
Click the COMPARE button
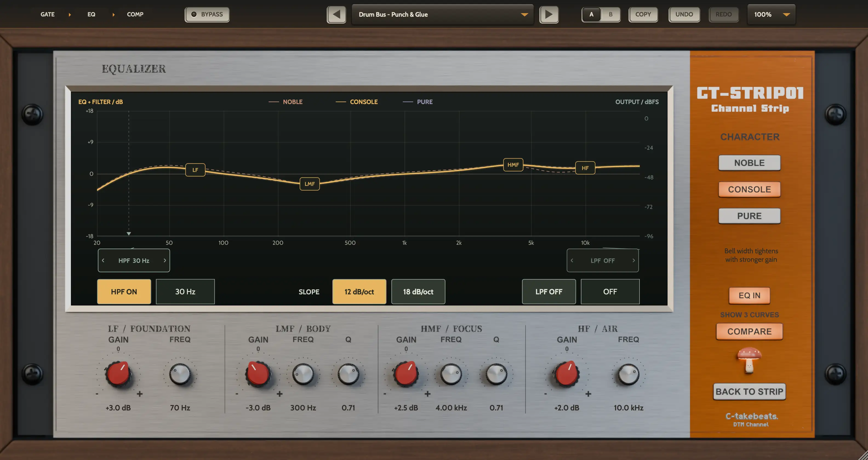pos(749,331)
